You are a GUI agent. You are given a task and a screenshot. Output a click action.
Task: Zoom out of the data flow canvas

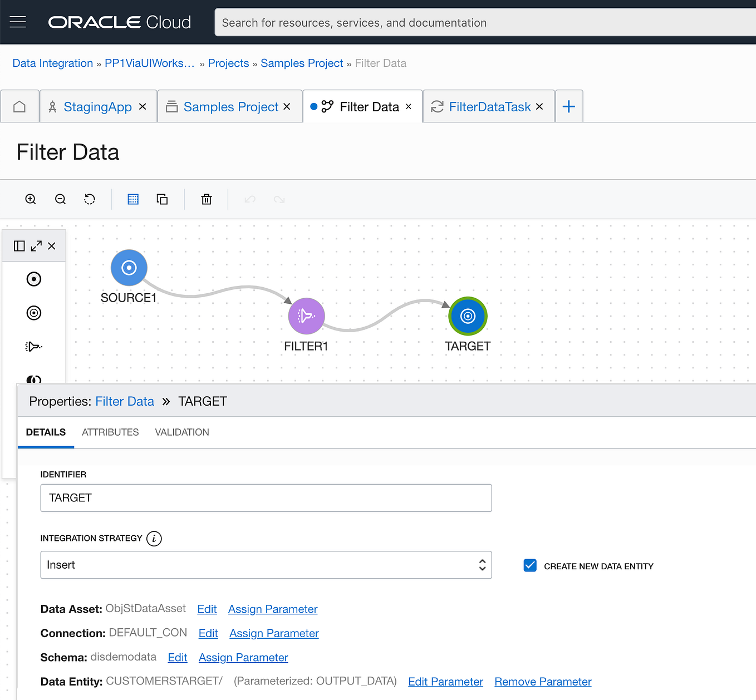point(60,199)
